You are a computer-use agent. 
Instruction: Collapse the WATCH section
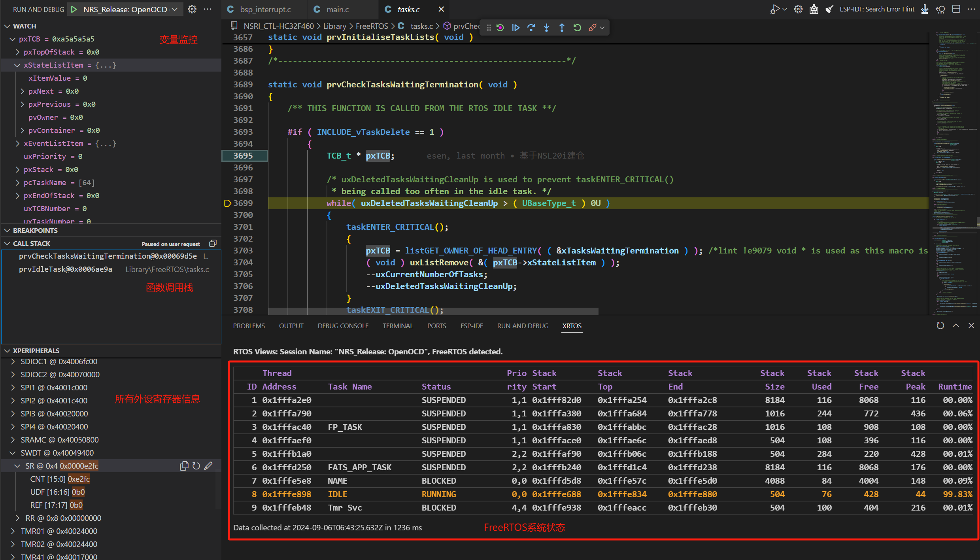tap(7, 26)
